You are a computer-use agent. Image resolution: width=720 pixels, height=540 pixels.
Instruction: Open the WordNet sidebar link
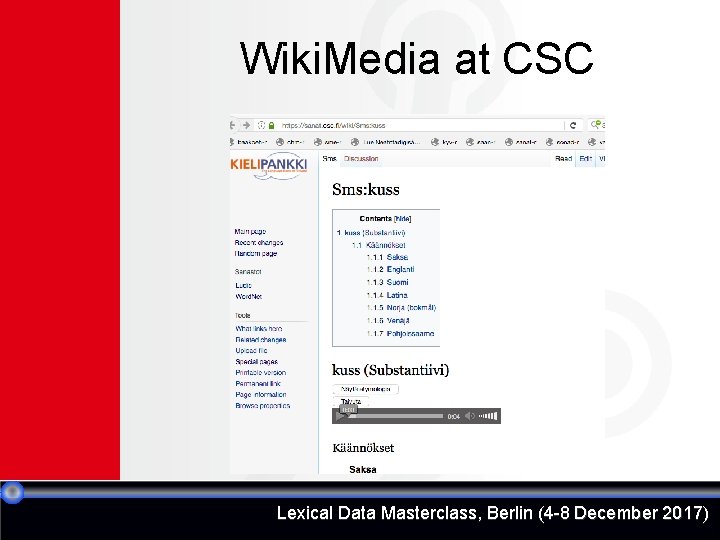click(x=248, y=297)
